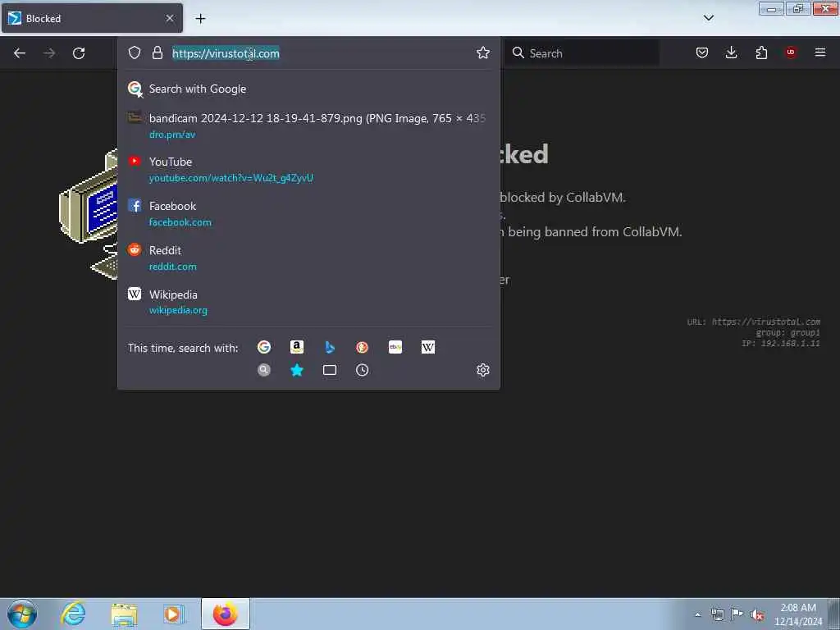840x630 pixels.
Task: Click reddit.com link text
Action: pyautogui.click(x=172, y=267)
